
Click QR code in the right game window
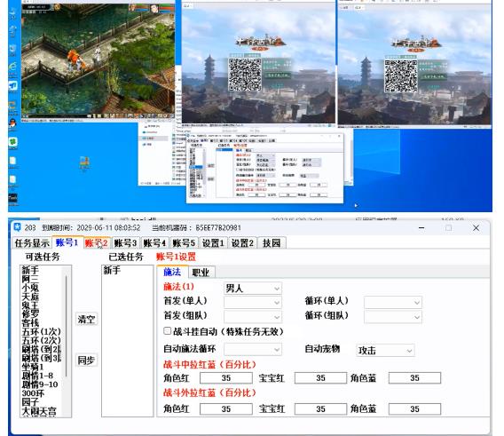[x=400, y=76]
